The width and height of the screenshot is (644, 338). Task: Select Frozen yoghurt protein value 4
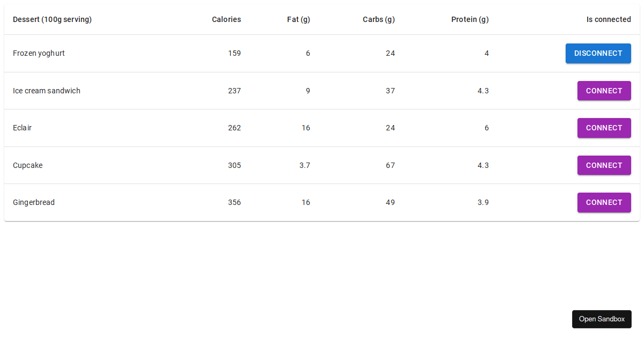click(486, 53)
